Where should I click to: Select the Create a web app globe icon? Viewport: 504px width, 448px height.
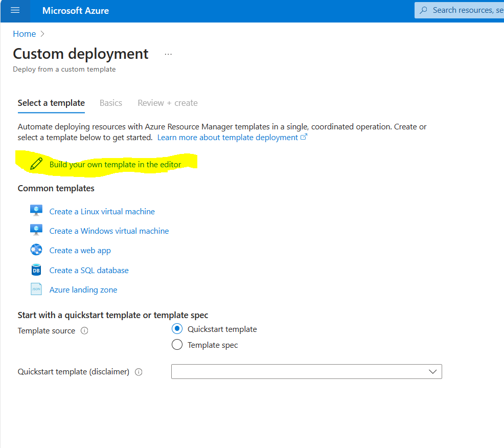36,250
